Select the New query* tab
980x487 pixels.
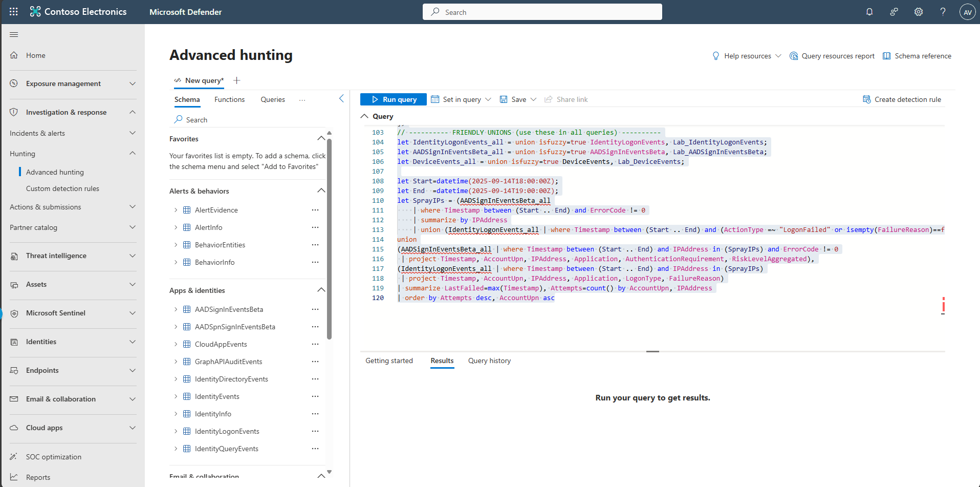tap(199, 80)
